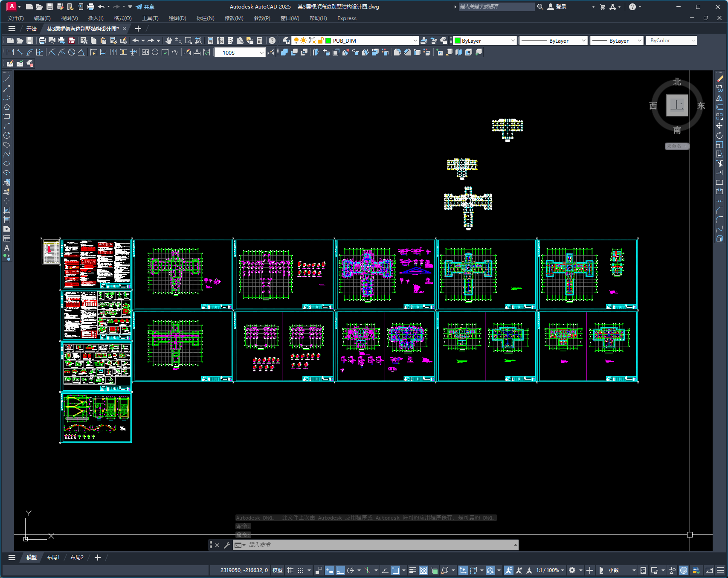Image resolution: width=728 pixels, height=578 pixels.
Task: Open the Express menu
Action: point(347,18)
